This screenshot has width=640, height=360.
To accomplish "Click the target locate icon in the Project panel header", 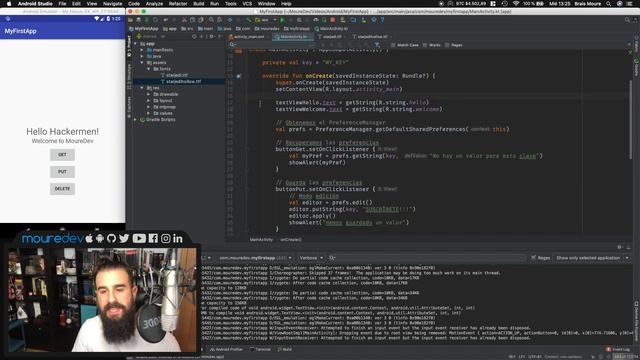I will pos(194,36).
